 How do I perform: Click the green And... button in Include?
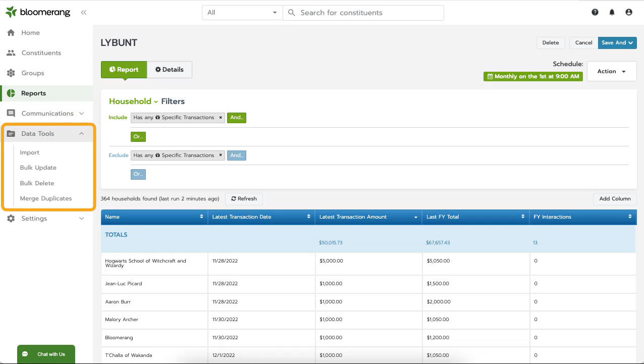(x=236, y=118)
